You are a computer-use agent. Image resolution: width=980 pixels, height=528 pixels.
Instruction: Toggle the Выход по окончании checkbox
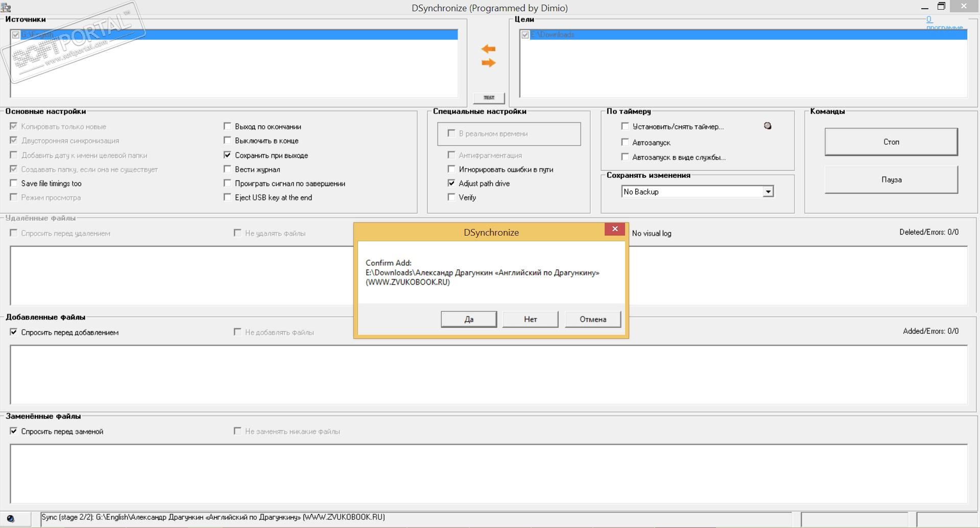click(x=228, y=126)
